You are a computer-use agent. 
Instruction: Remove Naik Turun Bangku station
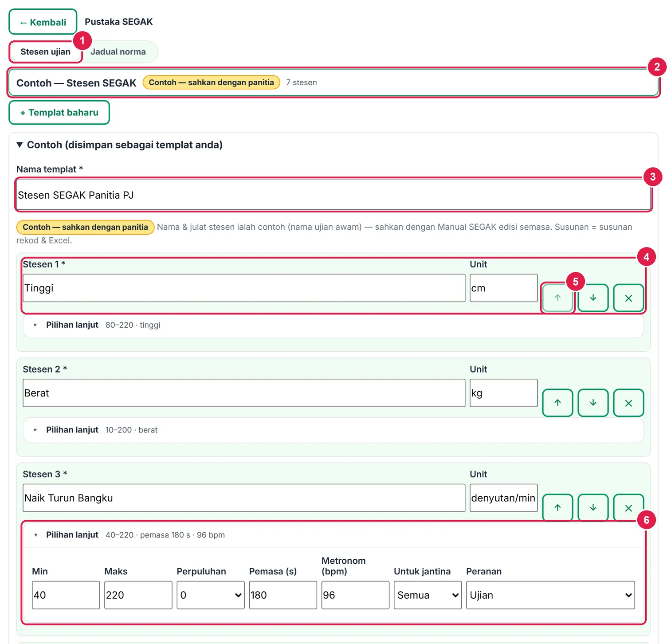tap(628, 507)
